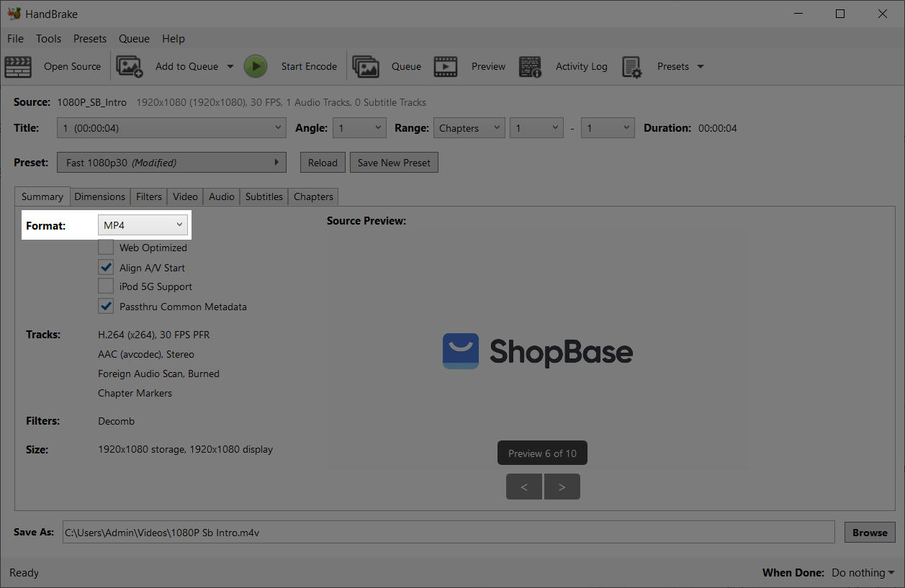The height and width of the screenshot is (588, 905).
Task: Click Save New Preset button
Action: coord(394,163)
